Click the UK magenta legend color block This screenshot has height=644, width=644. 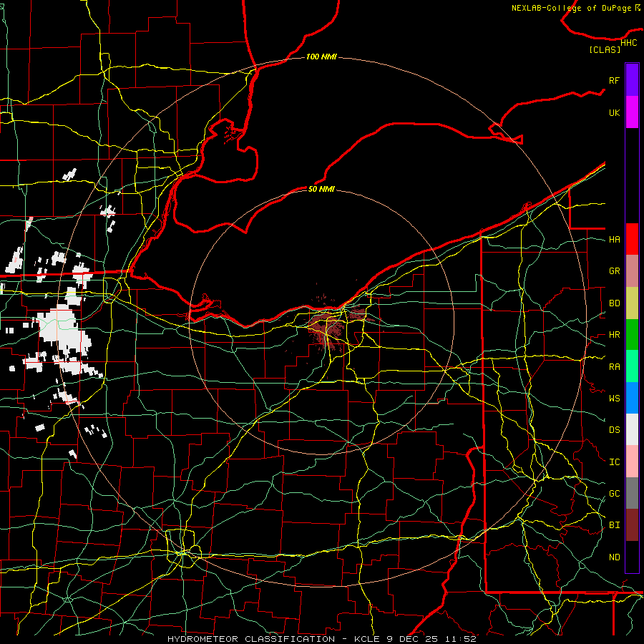[632, 112]
